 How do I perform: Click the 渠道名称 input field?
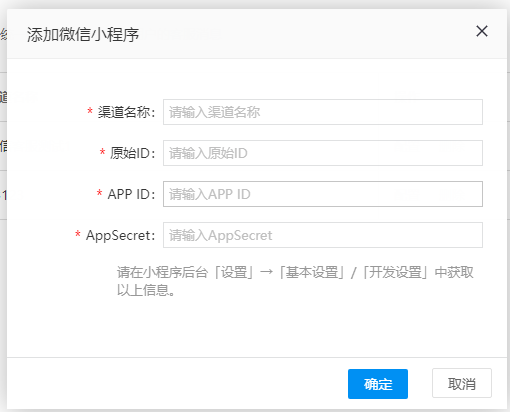click(323, 112)
